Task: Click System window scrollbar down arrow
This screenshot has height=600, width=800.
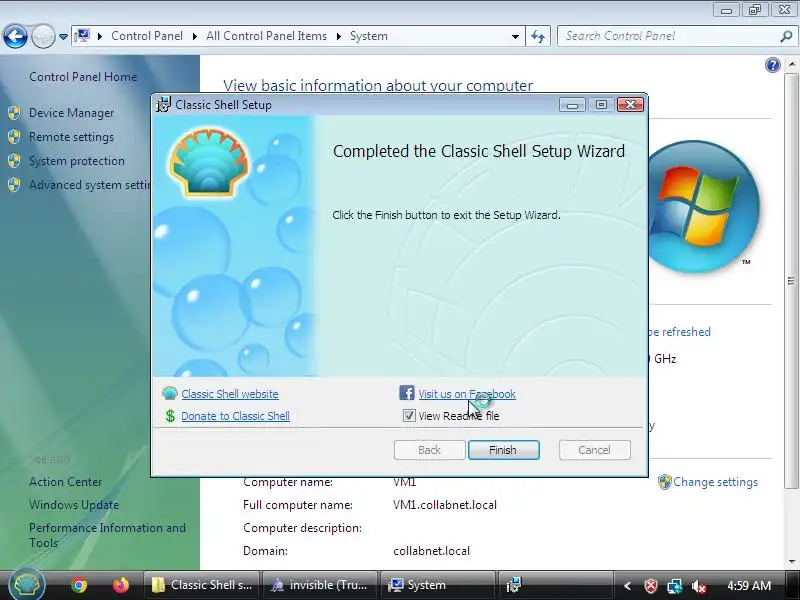Action: 791,562
